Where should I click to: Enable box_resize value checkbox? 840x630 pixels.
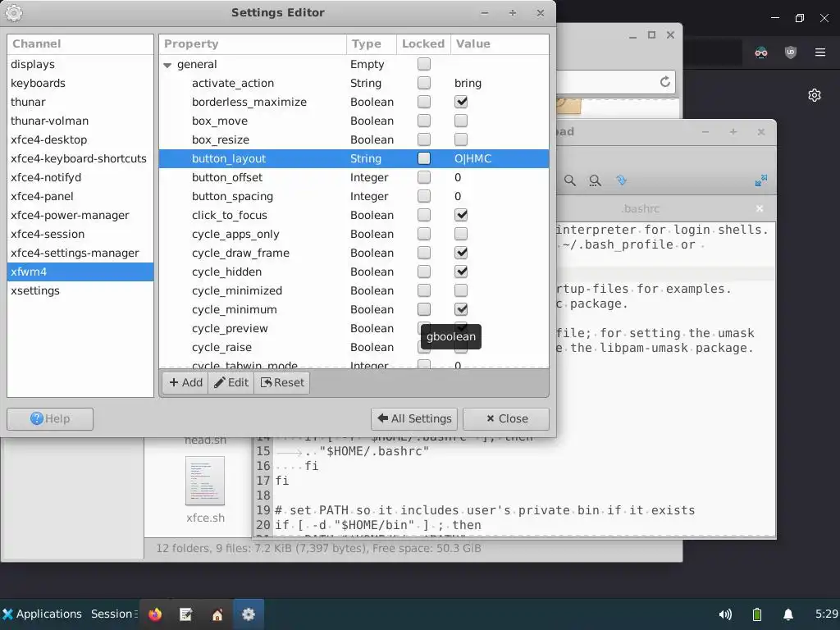[461, 139]
